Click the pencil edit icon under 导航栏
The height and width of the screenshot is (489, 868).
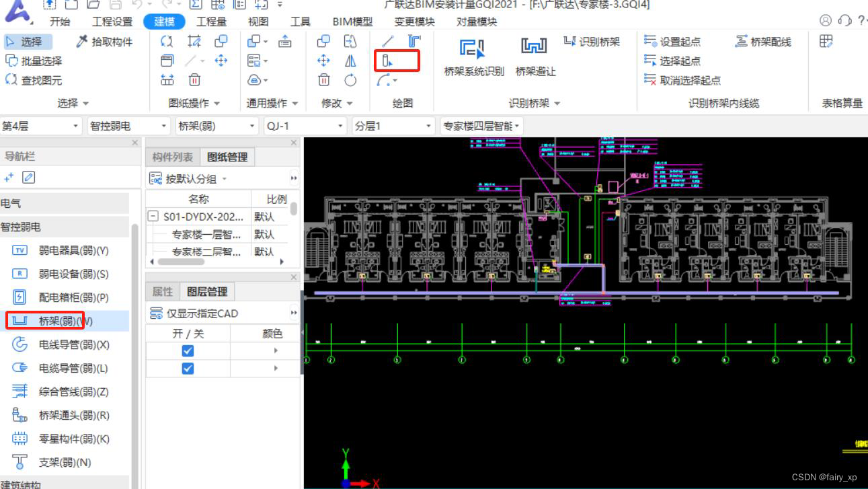(28, 178)
